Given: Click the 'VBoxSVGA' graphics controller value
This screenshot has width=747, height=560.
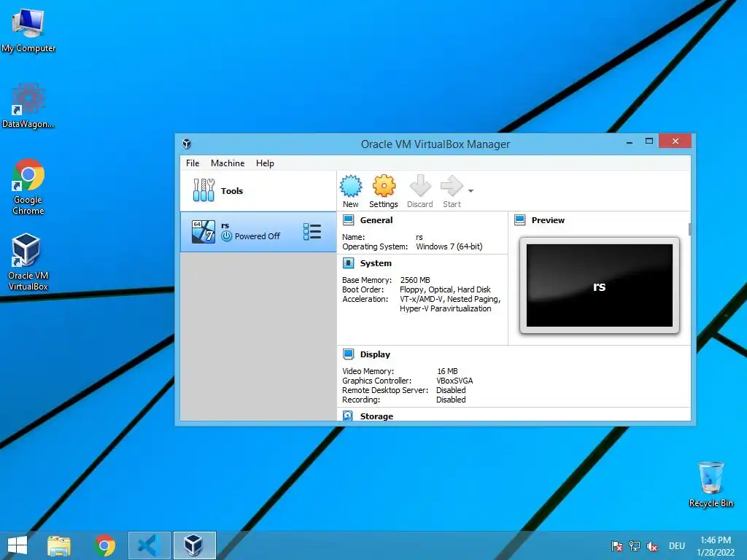Looking at the screenshot, I should 454,381.
